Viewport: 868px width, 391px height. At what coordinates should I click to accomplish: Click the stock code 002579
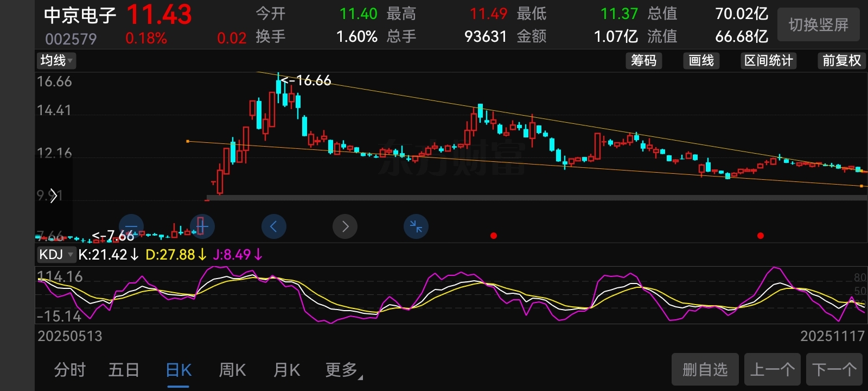(x=71, y=39)
